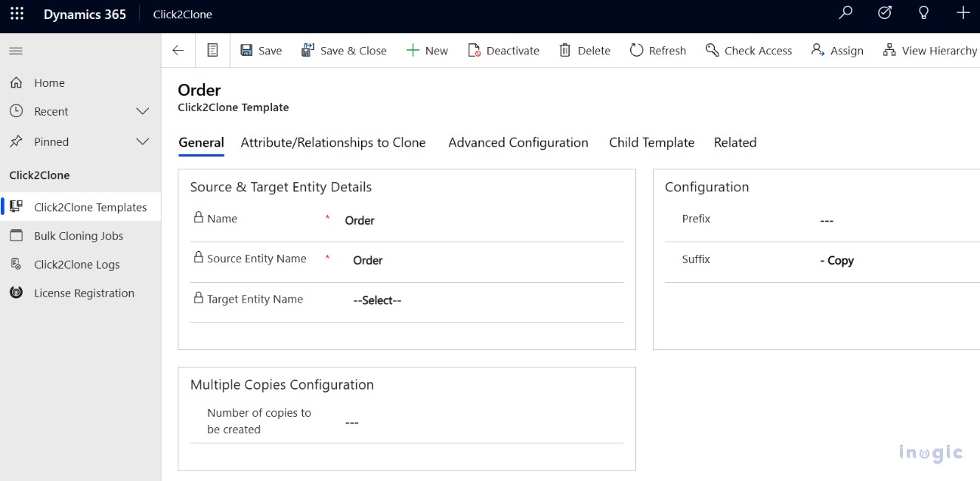Switch to Advanced Configuration tab
The width and height of the screenshot is (980, 481).
point(518,142)
